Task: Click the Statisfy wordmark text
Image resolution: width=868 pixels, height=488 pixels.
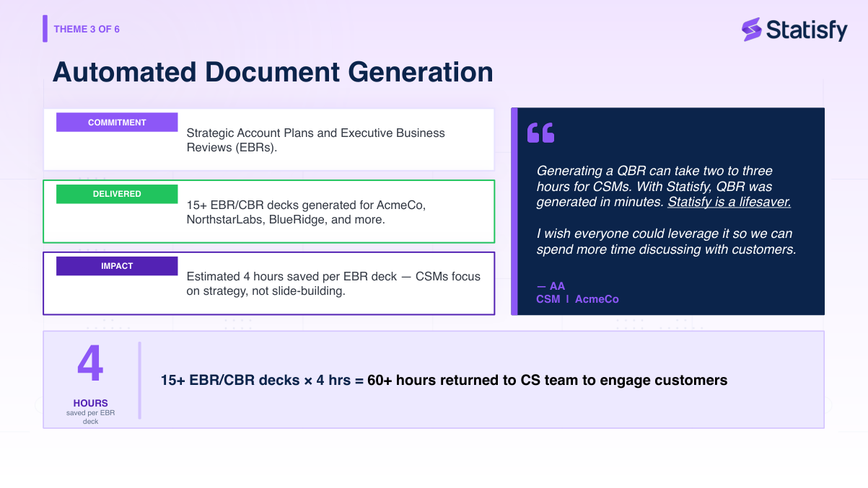Action: click(x=807, y=30)
